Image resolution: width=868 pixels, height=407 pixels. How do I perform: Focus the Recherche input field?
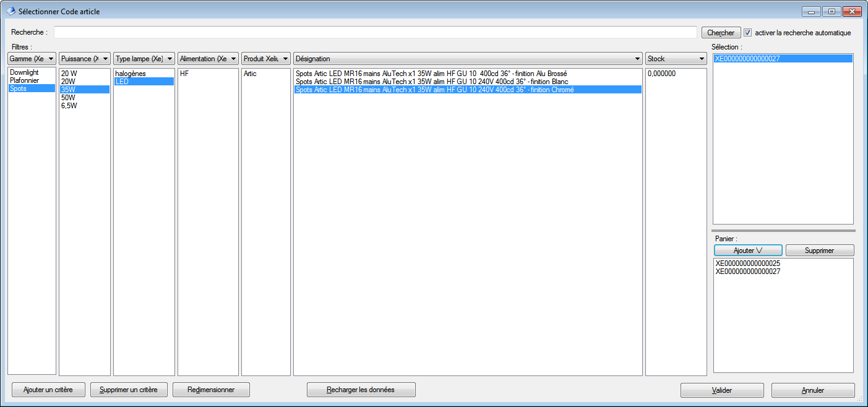coord(375,32)
